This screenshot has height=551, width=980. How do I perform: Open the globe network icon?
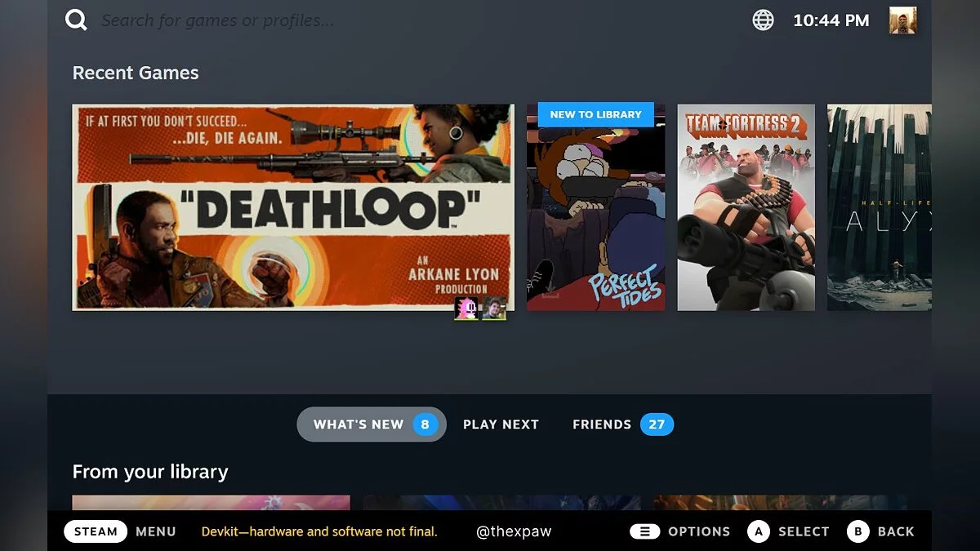pyautogui.click(x=763, y=20)
